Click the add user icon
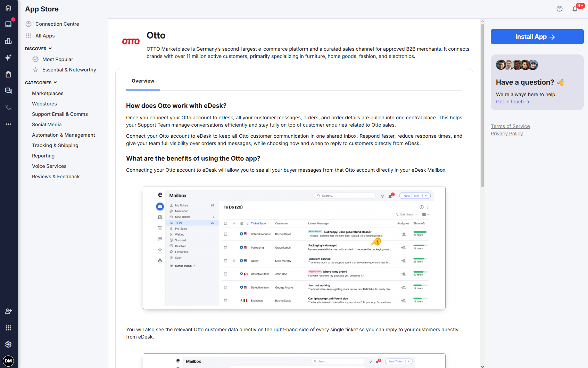Image resolution: width=588 pixels, height=368 pixels. tap(8, 311)
